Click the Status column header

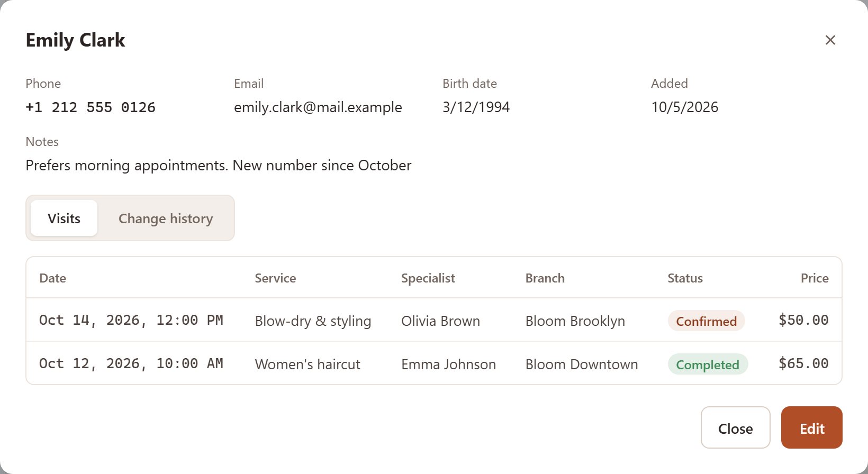point(685,278)
